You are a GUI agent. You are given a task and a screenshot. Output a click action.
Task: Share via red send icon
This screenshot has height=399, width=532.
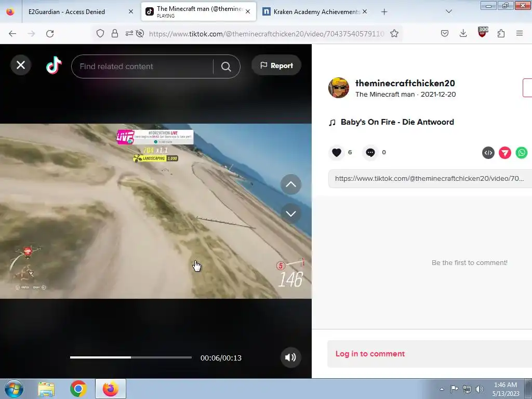pyautogui.click(x=505, y=153)
